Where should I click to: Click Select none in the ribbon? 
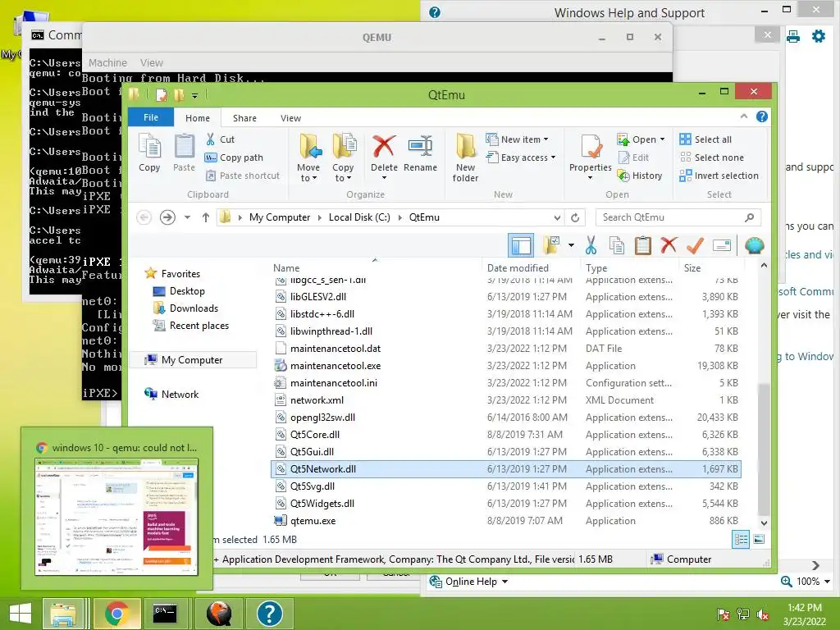[x=711, y=157]
